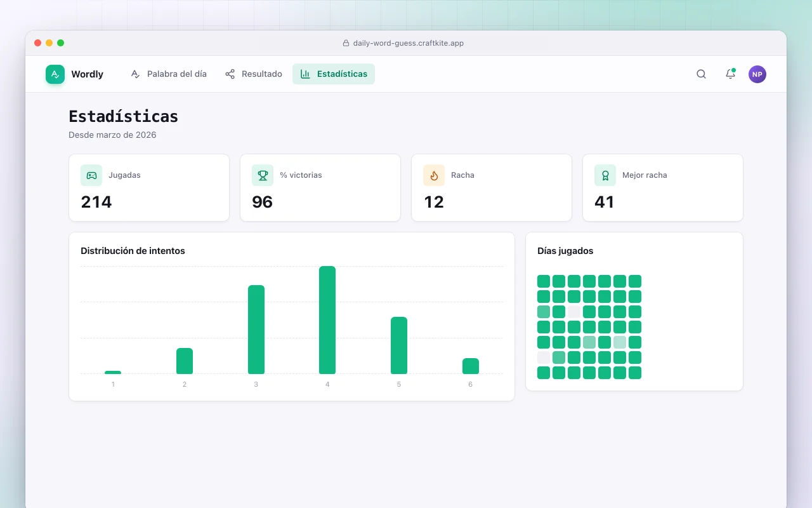Open the Resultado tab
Viewport: 812px width, 508px height.
coord(254,74)
